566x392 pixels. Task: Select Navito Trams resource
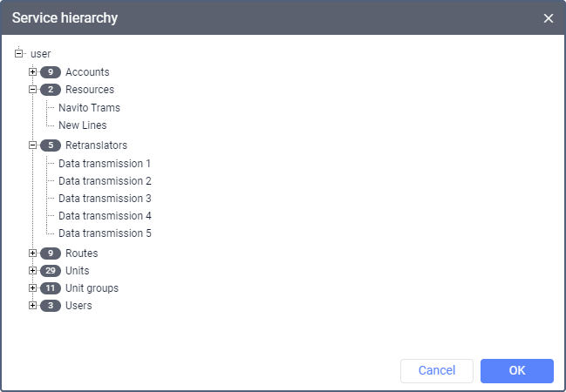pos(89,108)
